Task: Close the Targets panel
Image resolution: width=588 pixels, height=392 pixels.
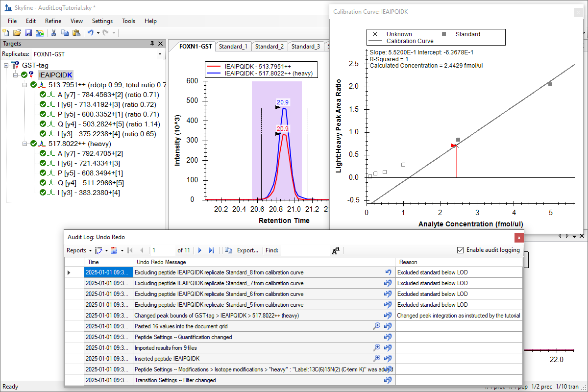Action: click(x=160, y=44)
